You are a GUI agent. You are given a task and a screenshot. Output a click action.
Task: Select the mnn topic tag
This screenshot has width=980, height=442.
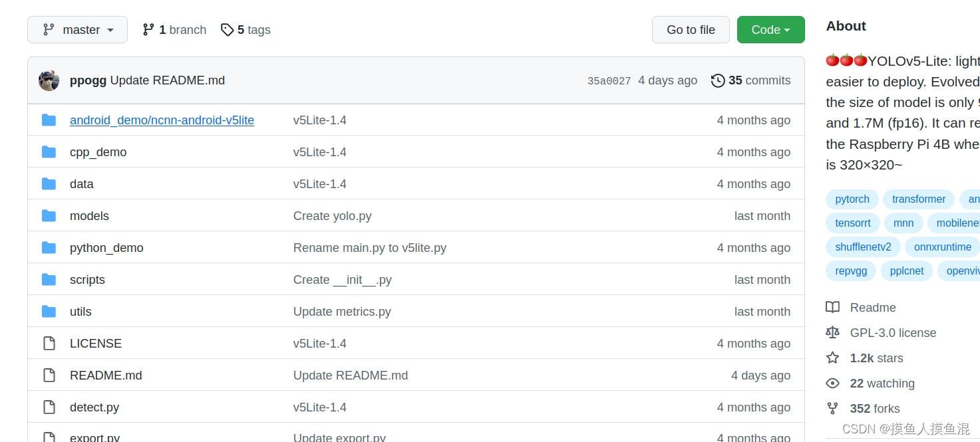coord(903,223)
